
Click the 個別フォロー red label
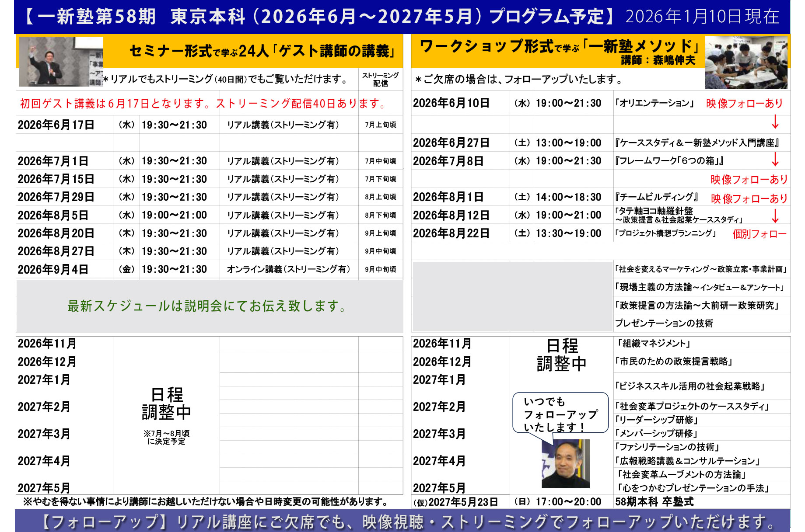click(x=759, y=234)
